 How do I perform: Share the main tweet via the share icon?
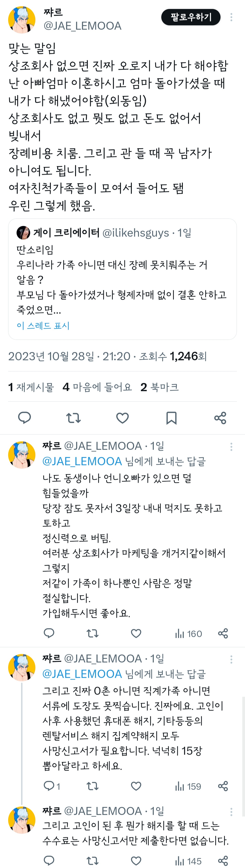click(x=220, y=418)
